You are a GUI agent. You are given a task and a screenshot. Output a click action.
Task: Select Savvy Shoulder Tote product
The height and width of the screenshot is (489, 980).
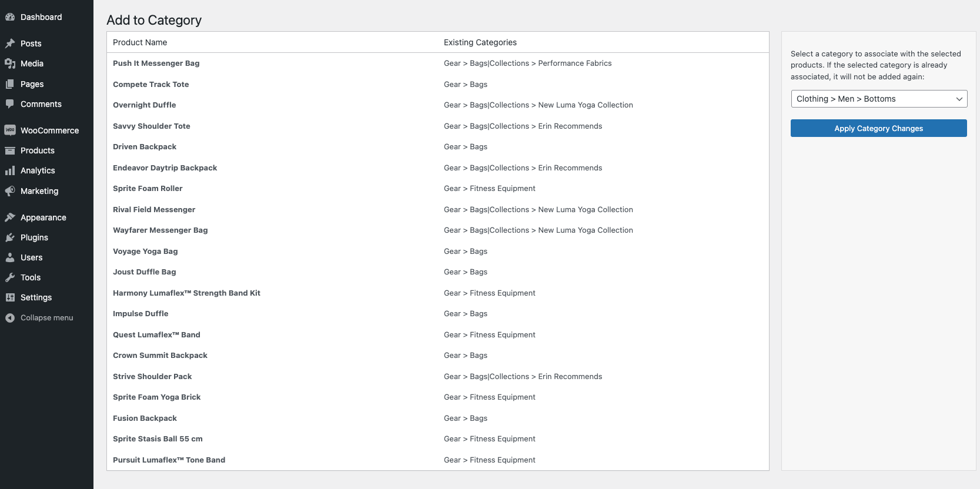tap(152, 126)
